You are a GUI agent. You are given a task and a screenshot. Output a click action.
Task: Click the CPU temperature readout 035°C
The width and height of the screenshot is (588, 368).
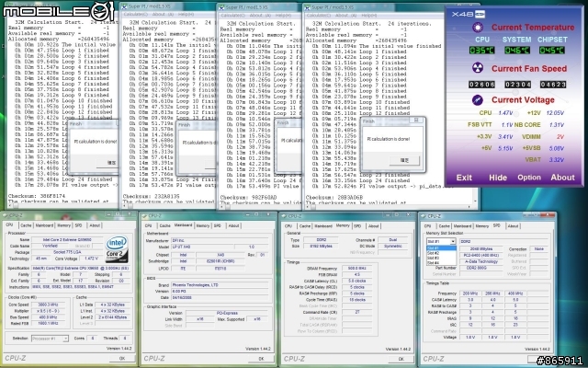[x=481, y=51]
